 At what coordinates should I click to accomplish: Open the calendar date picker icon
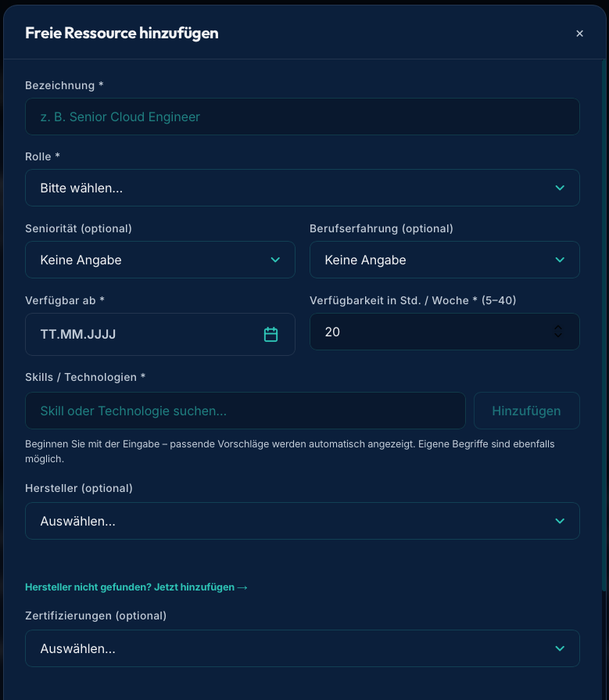[270, 335]
